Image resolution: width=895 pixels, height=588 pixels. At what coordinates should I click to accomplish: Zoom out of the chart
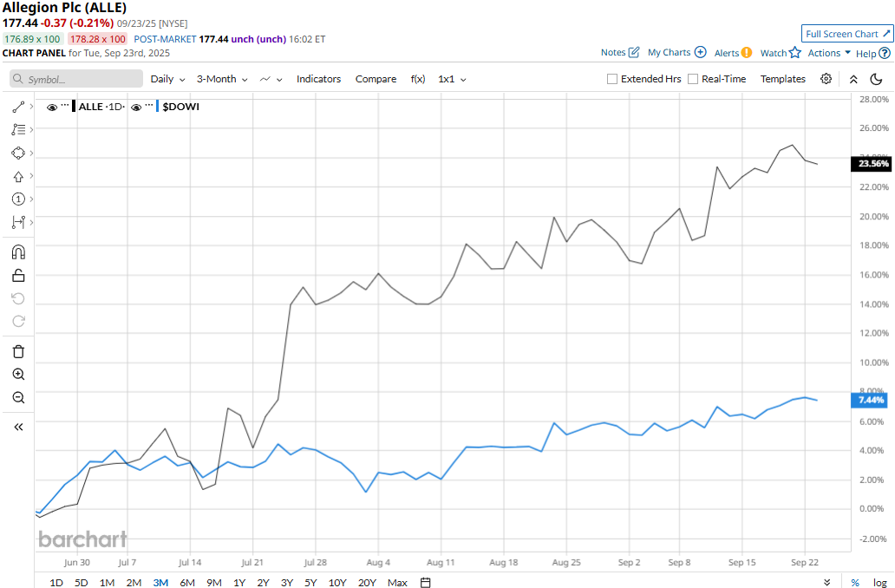pos(18,397)
